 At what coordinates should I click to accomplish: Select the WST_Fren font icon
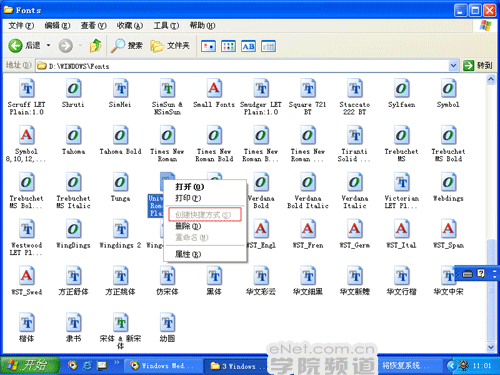click(x=308, y=230)
